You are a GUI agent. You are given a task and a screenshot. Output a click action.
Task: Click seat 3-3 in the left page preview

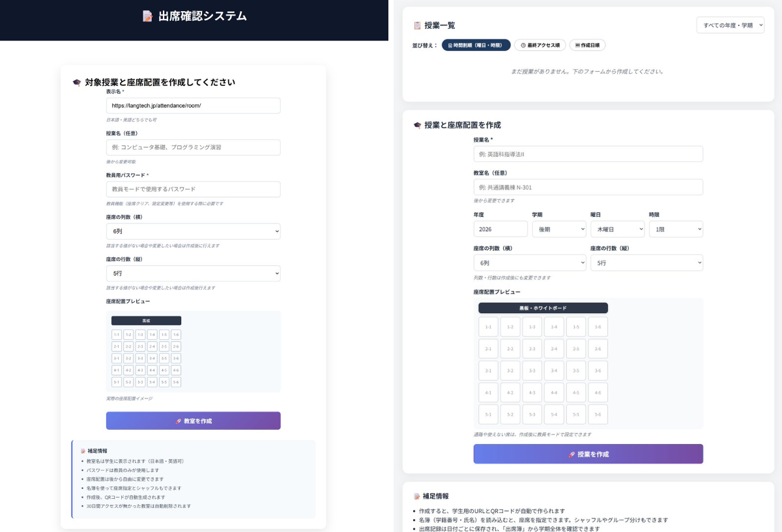140,358
